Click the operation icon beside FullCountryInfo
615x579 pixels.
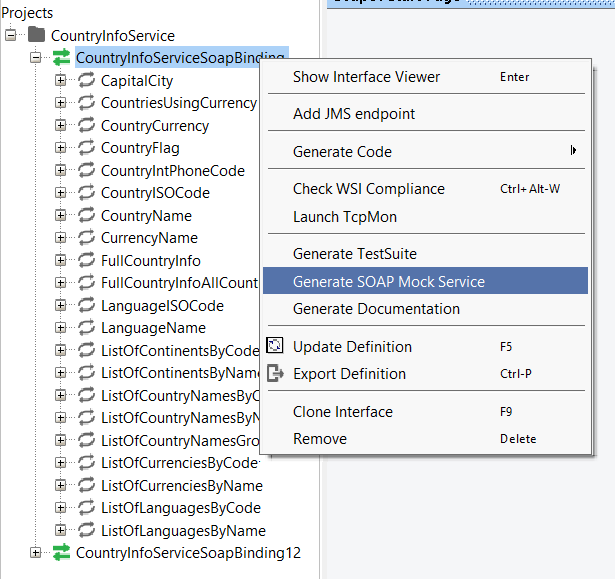point(86,260)
